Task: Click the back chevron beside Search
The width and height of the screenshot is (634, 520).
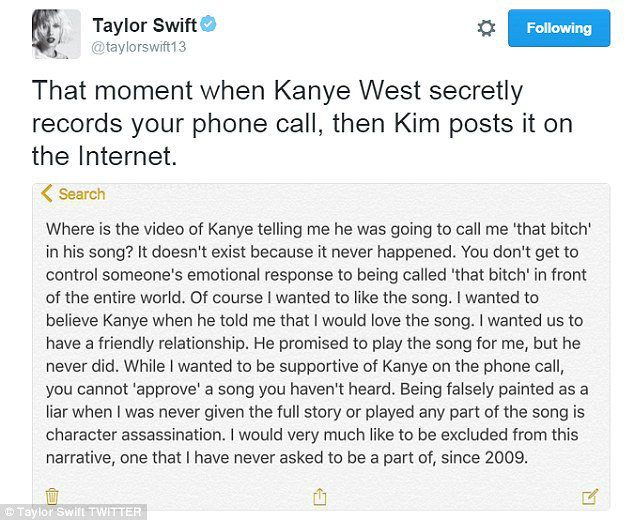Action: tap(46, 194)
